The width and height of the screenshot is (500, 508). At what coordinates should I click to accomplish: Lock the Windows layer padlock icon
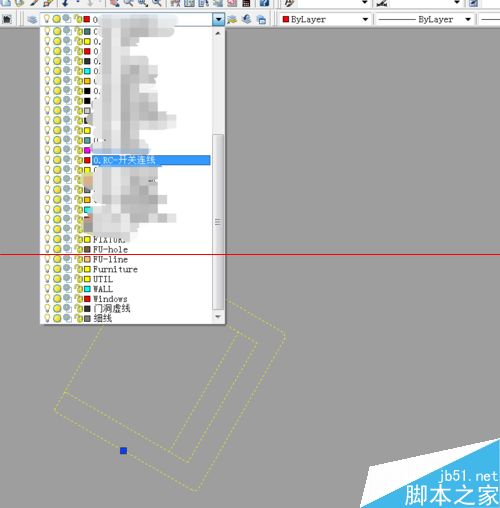click(x=79, y=299)
